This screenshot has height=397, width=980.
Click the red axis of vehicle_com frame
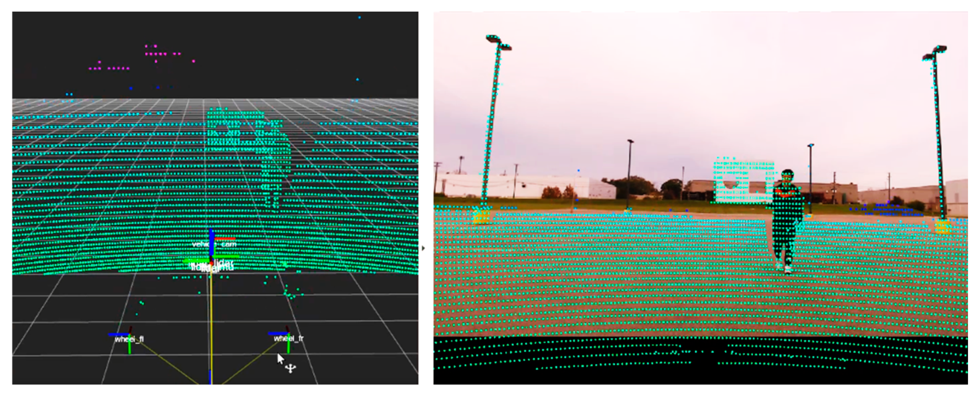[225, 239]
